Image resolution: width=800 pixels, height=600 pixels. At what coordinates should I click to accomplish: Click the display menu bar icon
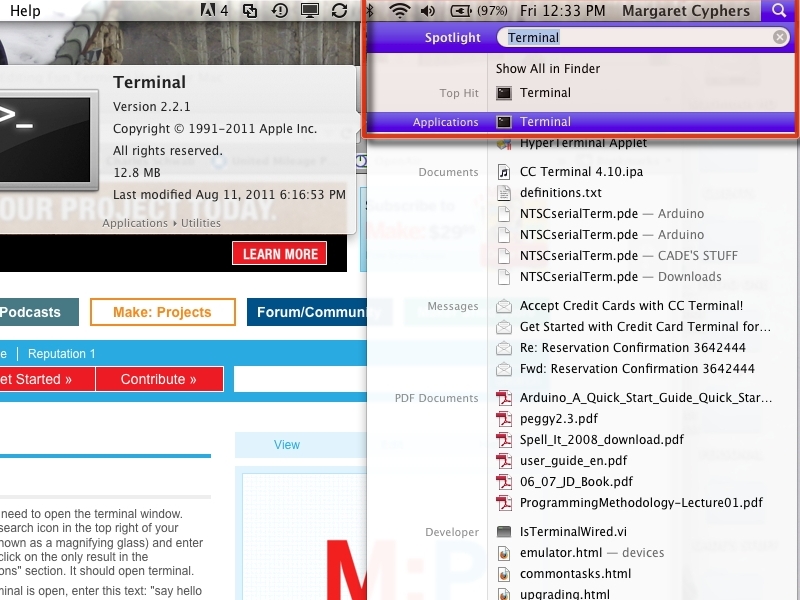tap(310, 10)
